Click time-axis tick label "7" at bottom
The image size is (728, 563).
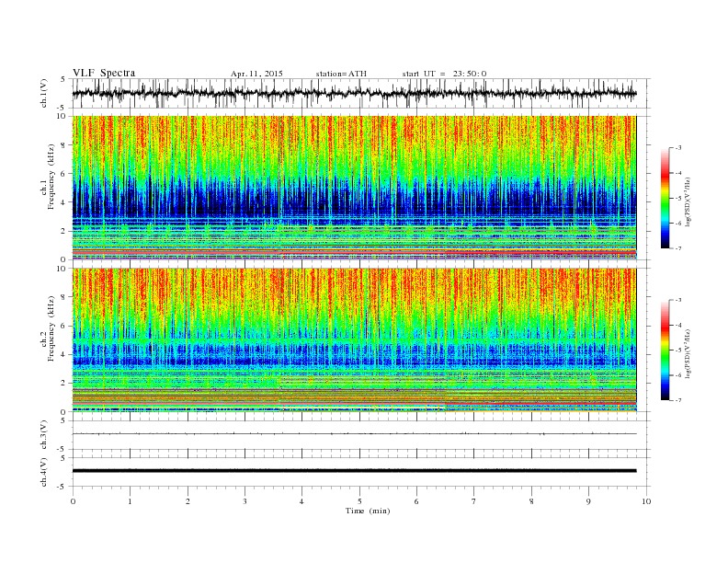click(x=474, y=501)
